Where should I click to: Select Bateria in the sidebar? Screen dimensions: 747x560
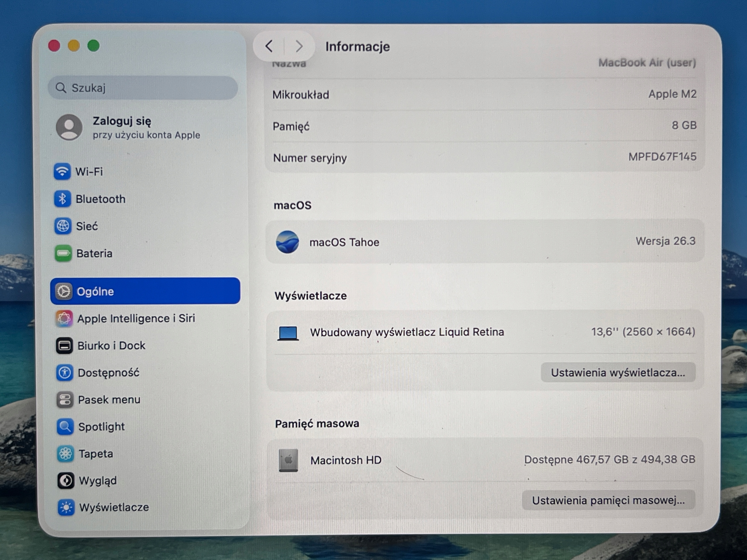pyautogui.click(x=145, y=253)
